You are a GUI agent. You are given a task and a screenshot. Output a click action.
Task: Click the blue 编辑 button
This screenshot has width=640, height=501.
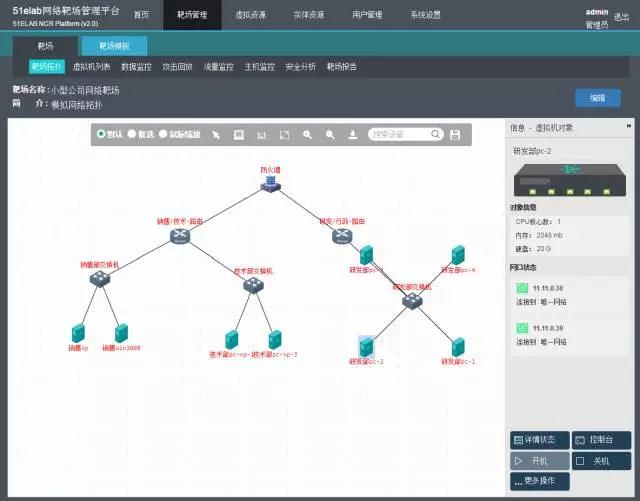point(597,97)
